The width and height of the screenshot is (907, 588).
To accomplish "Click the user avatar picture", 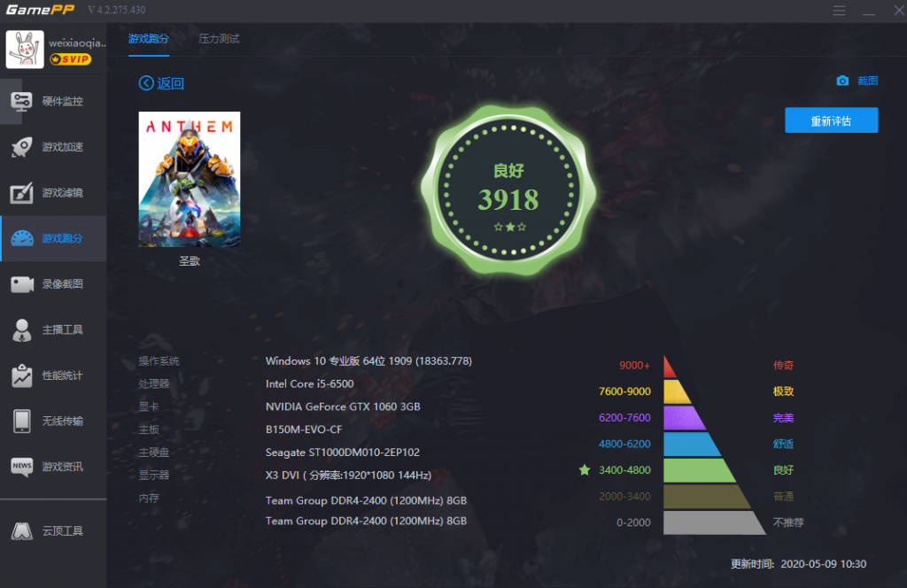I will 25,49.
